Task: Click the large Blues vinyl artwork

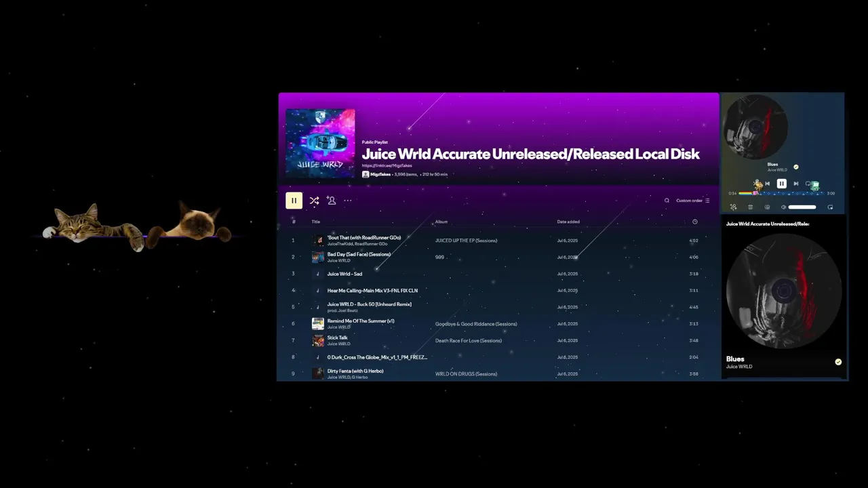Action: [x=784, y=291]
